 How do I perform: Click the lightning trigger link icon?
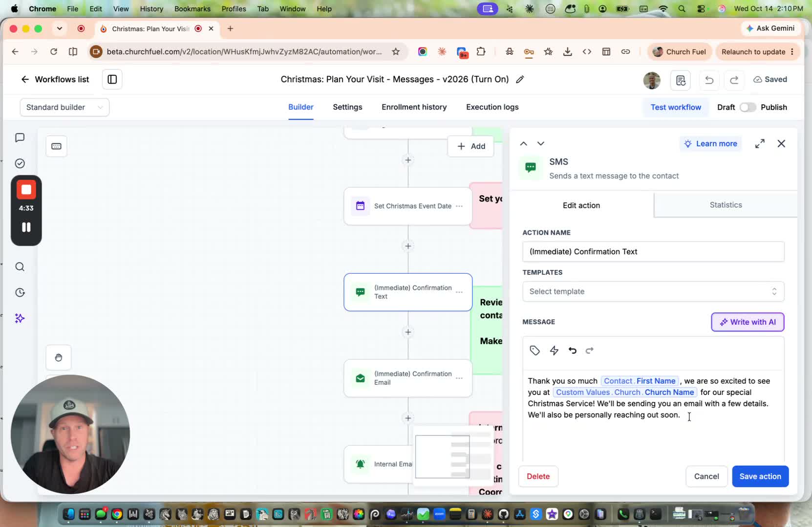pos(554,351)
